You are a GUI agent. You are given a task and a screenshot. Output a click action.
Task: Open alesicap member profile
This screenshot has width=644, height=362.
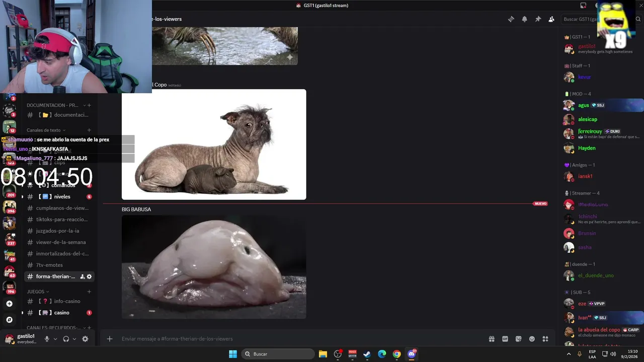click(601, 119)
